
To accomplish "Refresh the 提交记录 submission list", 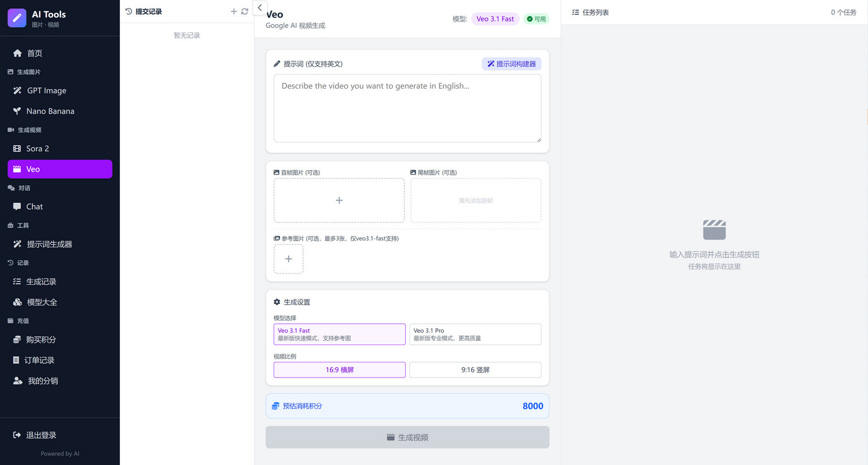I will point(245,12).
